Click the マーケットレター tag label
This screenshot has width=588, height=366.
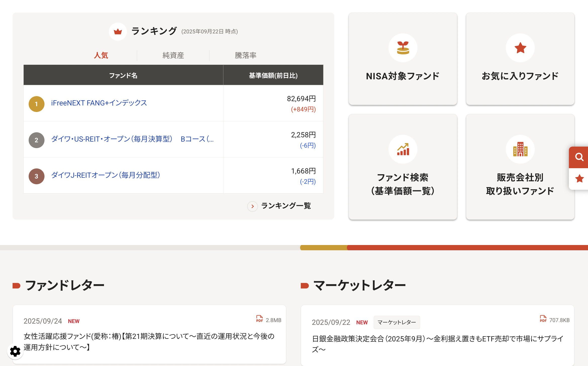click(397, 322)
